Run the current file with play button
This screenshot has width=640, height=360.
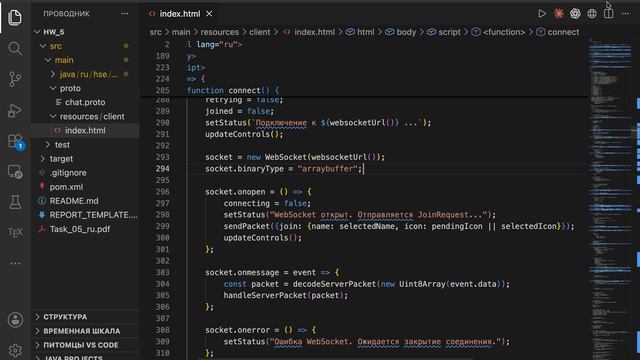click(542, 13)
